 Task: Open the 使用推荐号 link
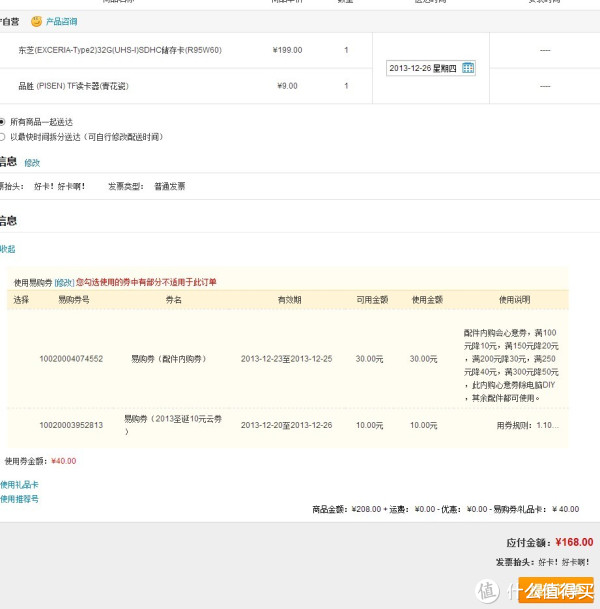(x=19, y=499)
